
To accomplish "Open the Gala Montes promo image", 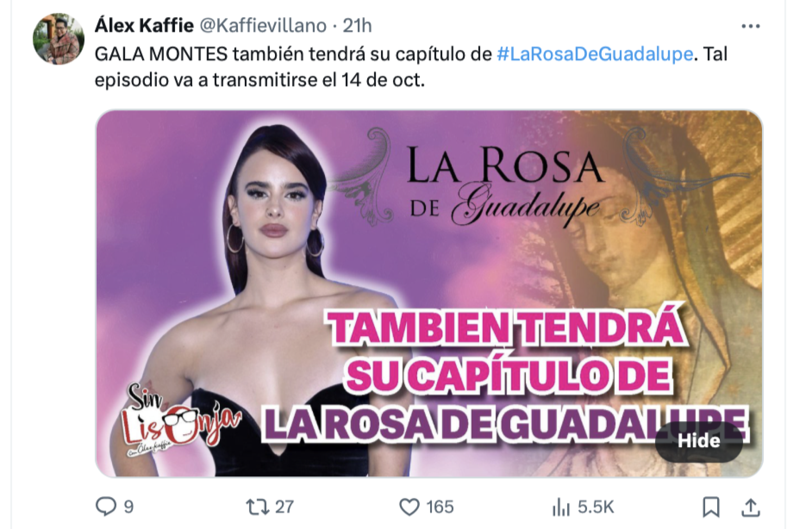I will coord(429,294).
